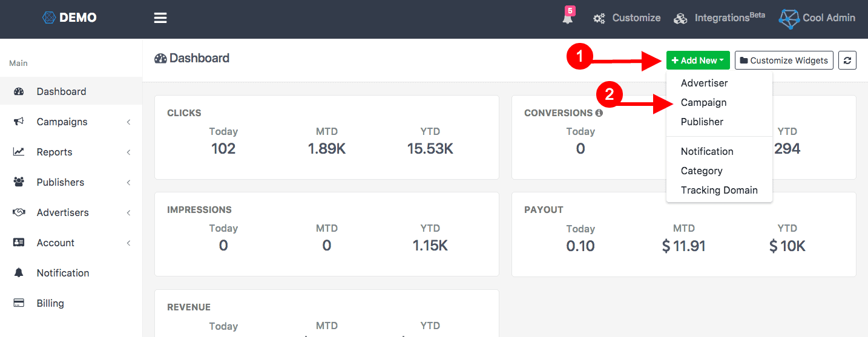Expand the Account sidebar section
This screenshot has height=337, width=868.
point(128,243)
